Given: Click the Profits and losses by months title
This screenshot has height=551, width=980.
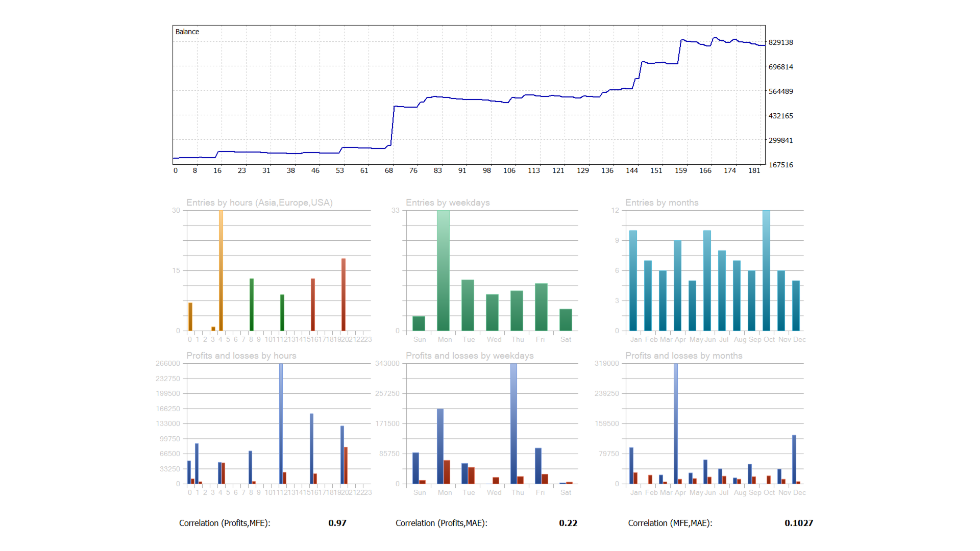Looking at the screenshot, I should (x=683, y=356).
